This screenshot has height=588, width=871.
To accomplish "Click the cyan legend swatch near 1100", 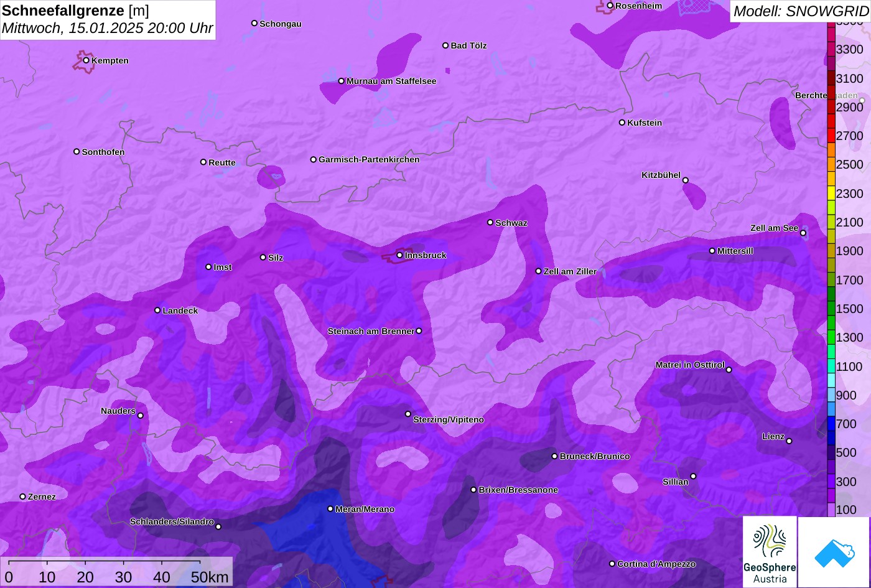I will [x=831, y=366].
